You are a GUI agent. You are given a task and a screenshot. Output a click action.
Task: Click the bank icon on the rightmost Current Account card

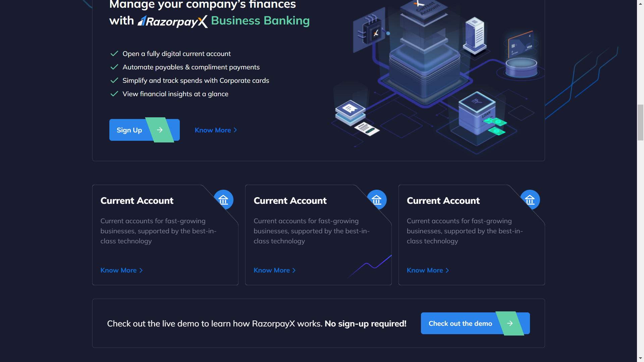point(530,199)
